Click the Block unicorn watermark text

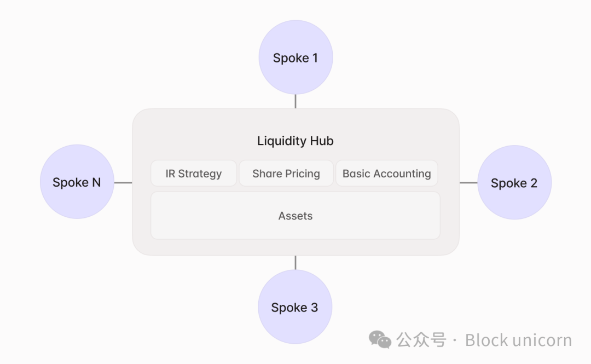pos(518,340)
